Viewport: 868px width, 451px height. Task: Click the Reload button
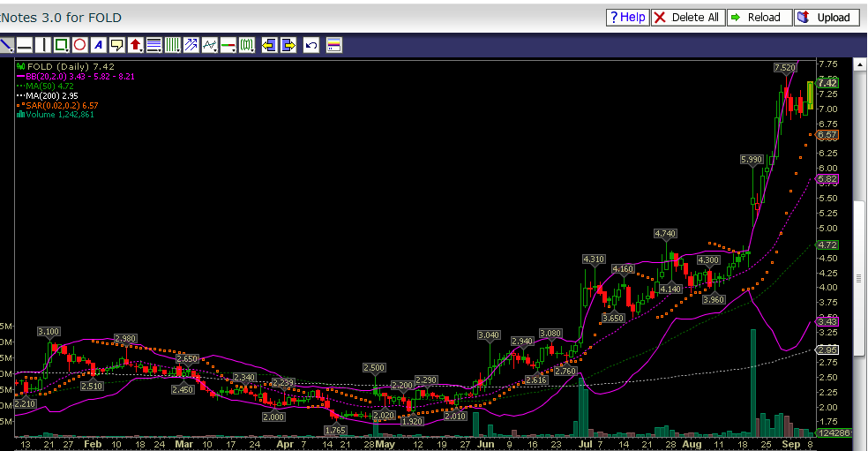[x=758, y=17]
